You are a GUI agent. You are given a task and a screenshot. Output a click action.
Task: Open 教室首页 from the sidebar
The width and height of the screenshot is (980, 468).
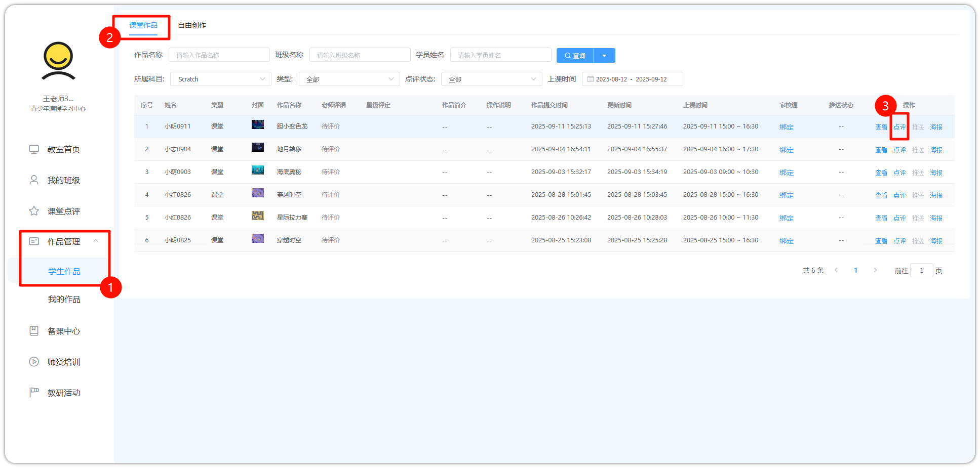[x=63, y=149]
